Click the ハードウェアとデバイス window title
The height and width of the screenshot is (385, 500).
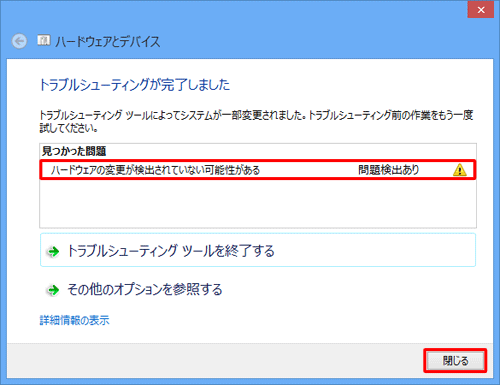(x=108, y=42)
